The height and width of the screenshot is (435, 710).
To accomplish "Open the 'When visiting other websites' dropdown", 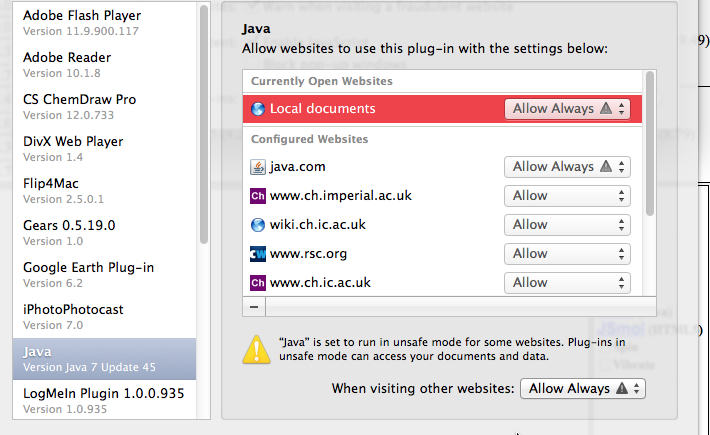I will [x=583, y=388].
